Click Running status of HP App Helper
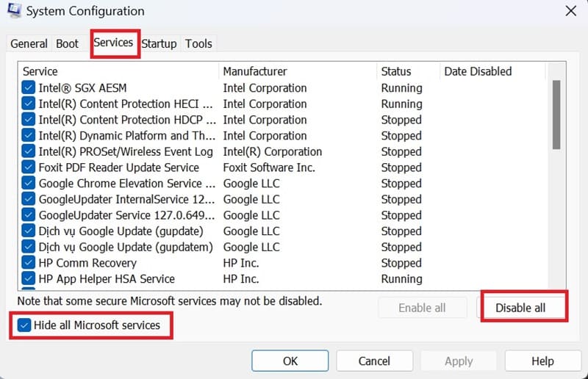This screenshot has height=379, width=588. pos(401,279)
